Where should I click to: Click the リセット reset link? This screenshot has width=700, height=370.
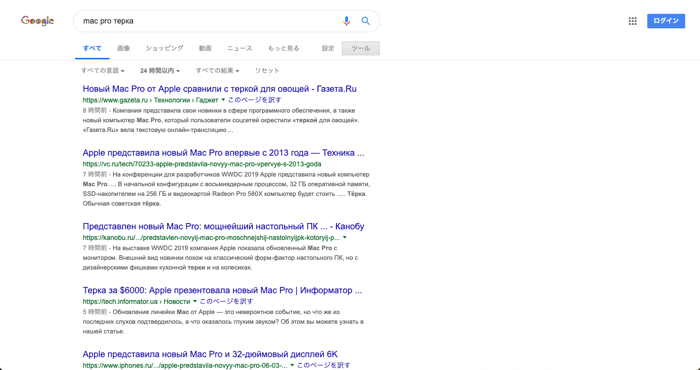[267, 71]
